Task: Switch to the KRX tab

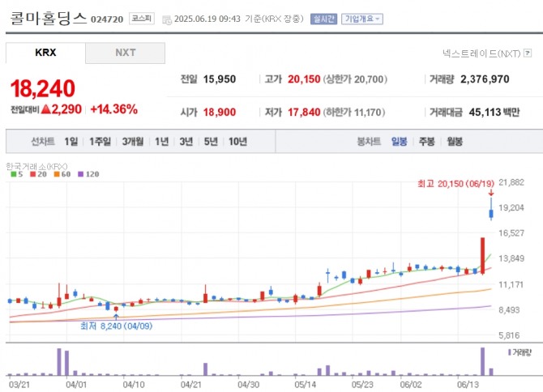Action: (45, 53)
